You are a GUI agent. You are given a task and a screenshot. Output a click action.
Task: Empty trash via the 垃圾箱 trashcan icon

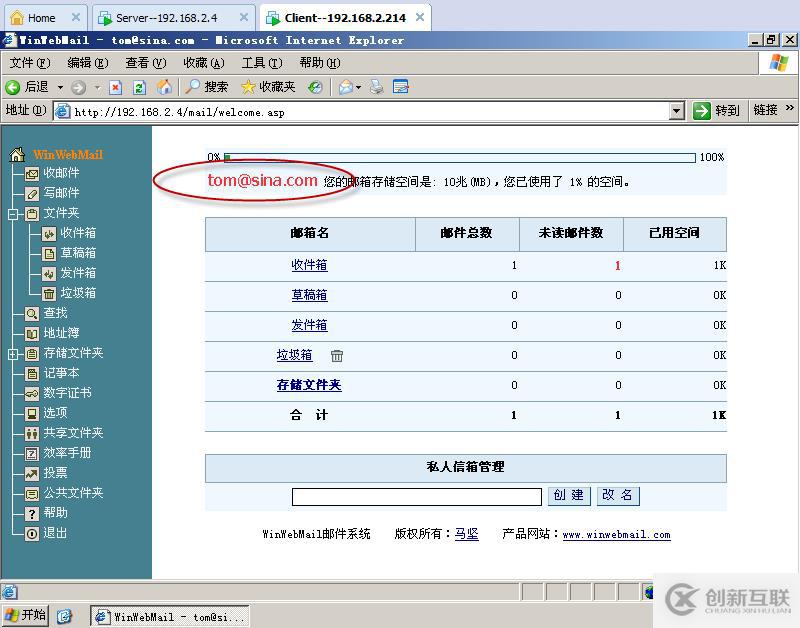pyautogui.click(x=337, y=355)
